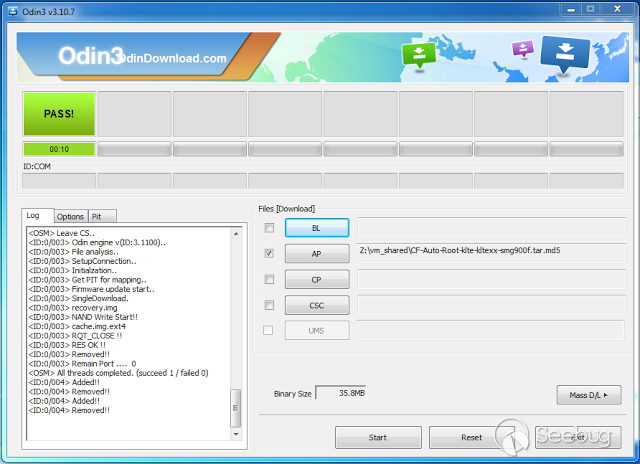Click the 'Files [Download]' group label
This screenshot has height=464, width=640.
(287, 209)
